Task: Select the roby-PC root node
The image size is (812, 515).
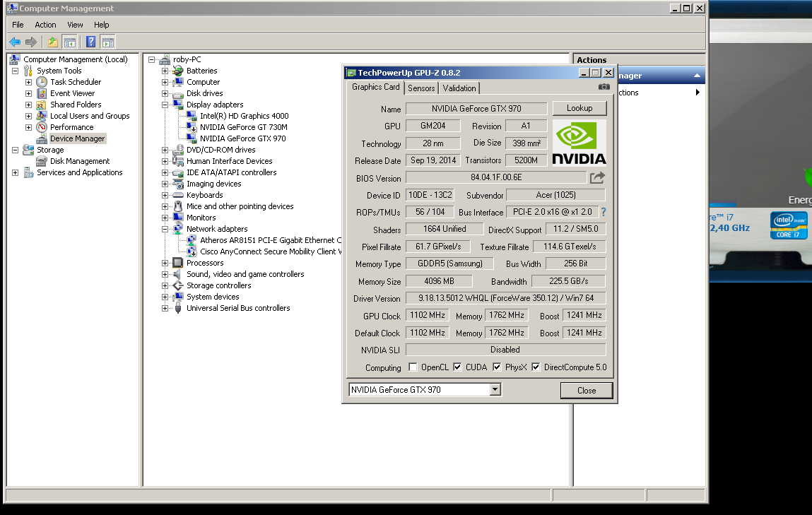Action: point(187,59)
